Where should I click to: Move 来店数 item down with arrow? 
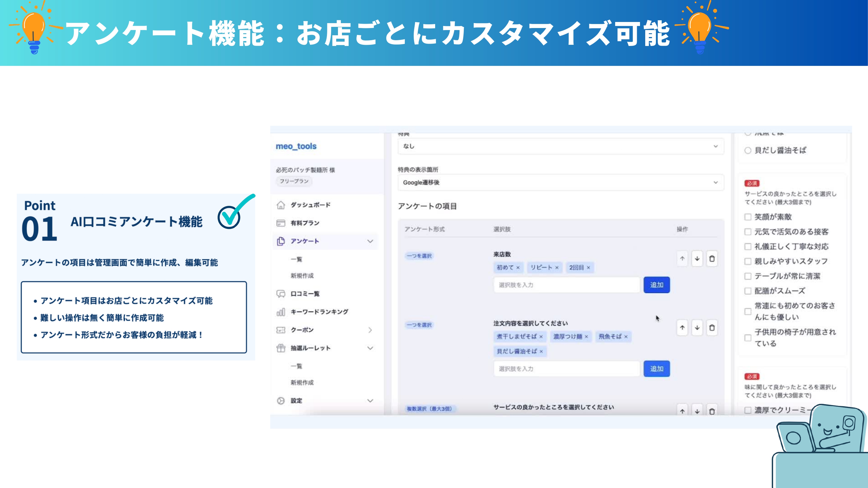(x=697, y=259)
